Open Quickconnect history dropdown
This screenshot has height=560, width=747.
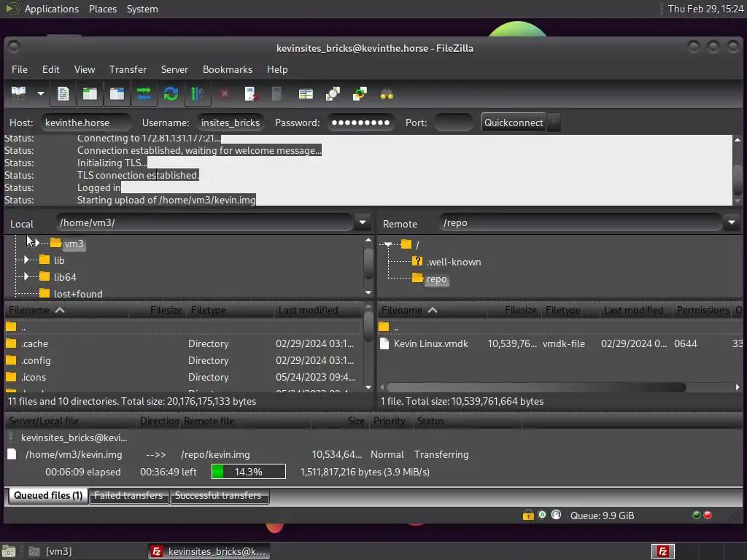click(553, 122)
